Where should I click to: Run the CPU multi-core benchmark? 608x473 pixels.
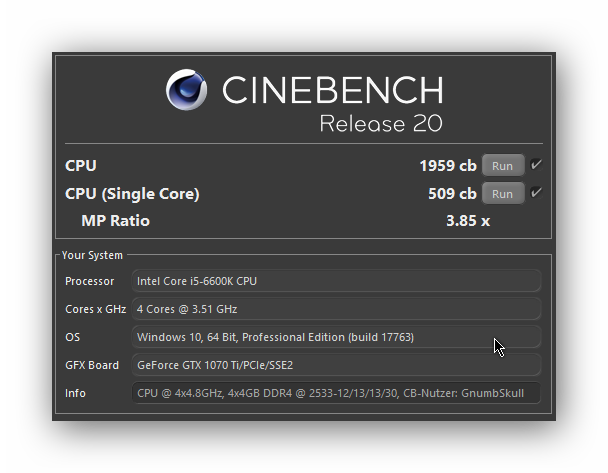pos(503,166)
